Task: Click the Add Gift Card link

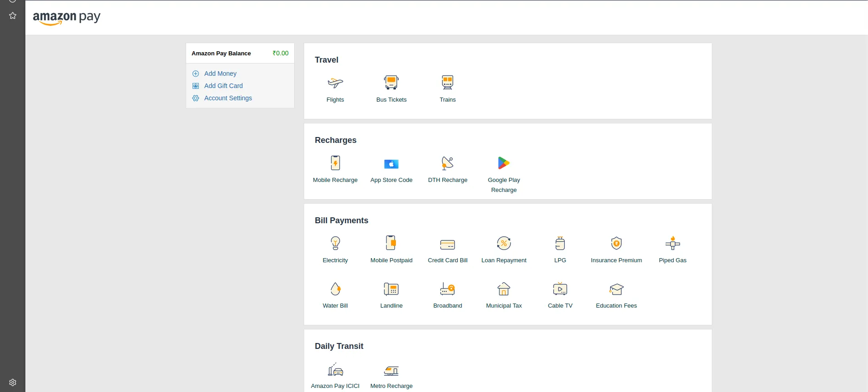Action: pos(223,86)
